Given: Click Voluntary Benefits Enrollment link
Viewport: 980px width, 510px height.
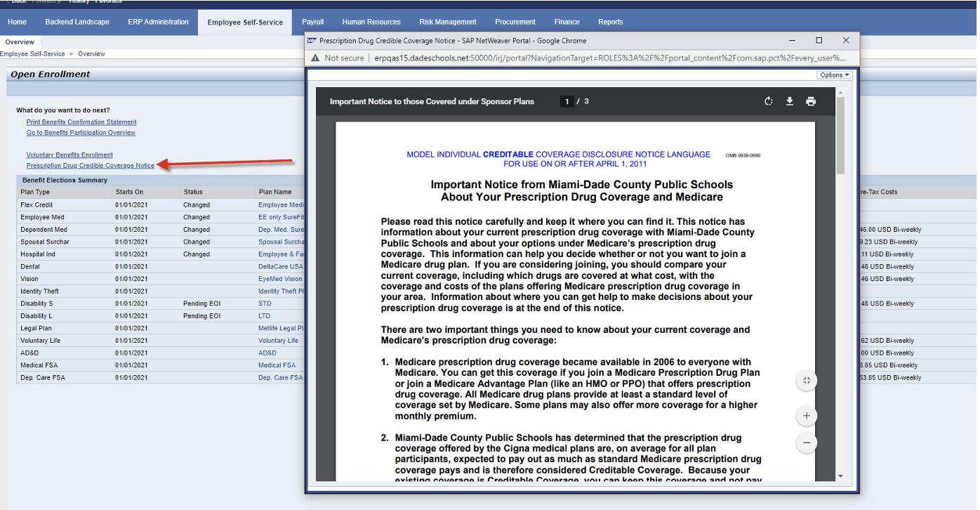Looking at the screenshot, I should [x=69, y=155].
